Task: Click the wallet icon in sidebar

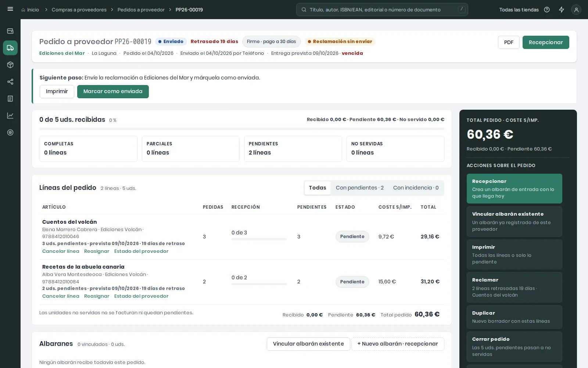Action: click(10, 31)
